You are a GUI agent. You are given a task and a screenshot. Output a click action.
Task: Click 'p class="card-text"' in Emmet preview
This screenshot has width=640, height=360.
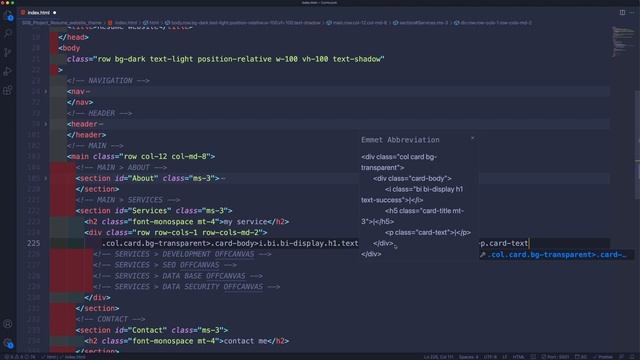pyautogui.click(x=428, y=232)
